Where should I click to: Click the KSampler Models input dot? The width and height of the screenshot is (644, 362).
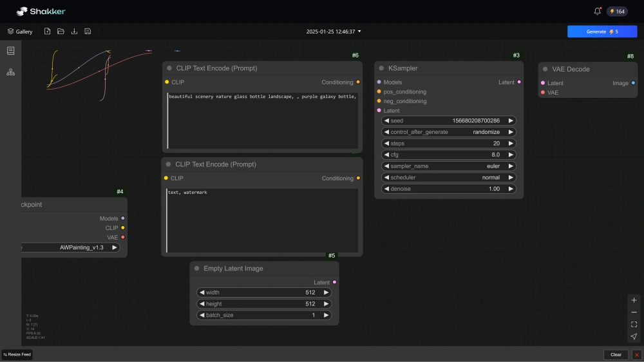(x=379, y=82)
